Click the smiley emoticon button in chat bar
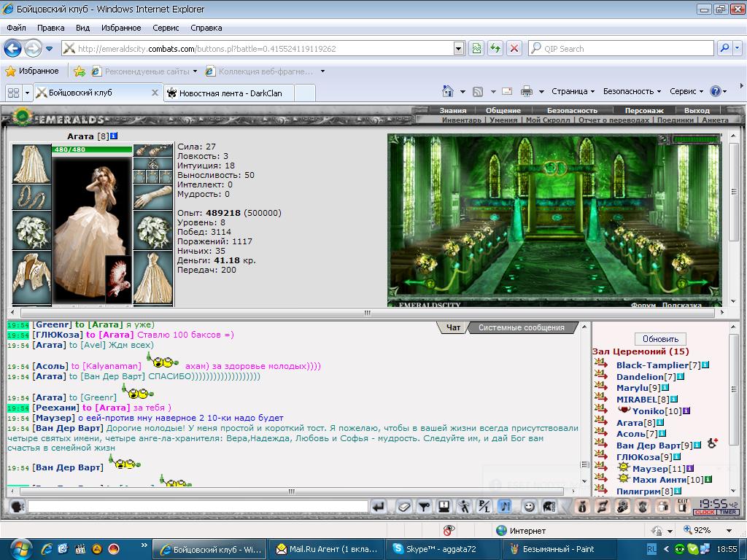The image size is (747, 560). [x=528, y=506]
